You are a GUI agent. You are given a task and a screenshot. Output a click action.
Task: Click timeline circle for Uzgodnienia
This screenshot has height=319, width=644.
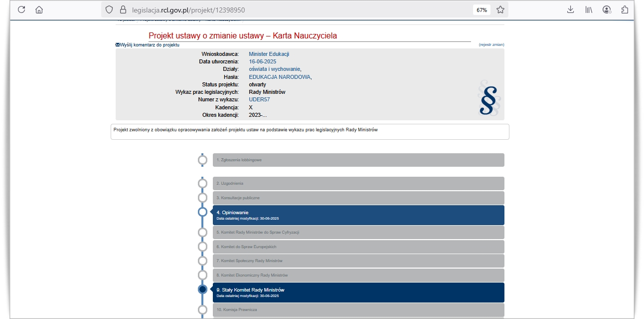202,183
